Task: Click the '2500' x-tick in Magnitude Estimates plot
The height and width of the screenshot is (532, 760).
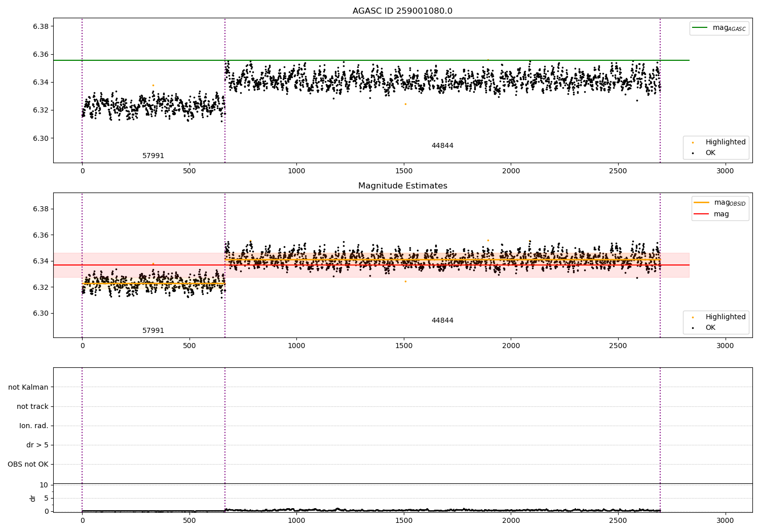Action: pyautogui.click(x=618, y=346)
